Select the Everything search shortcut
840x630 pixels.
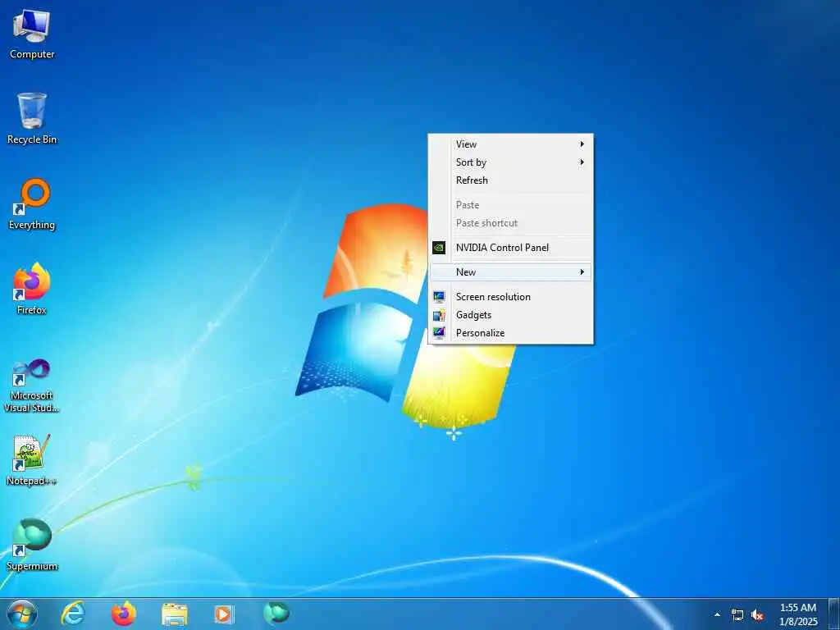[32, 204]
